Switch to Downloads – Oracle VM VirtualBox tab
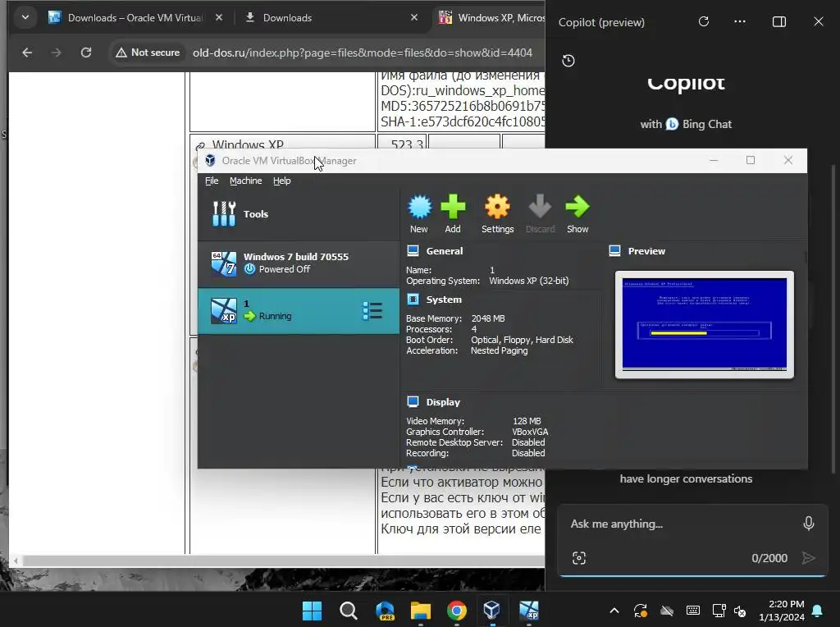Image resolution: width=840 pixels, height=627 pixels. pyautogui.click(x=135, y=18)
